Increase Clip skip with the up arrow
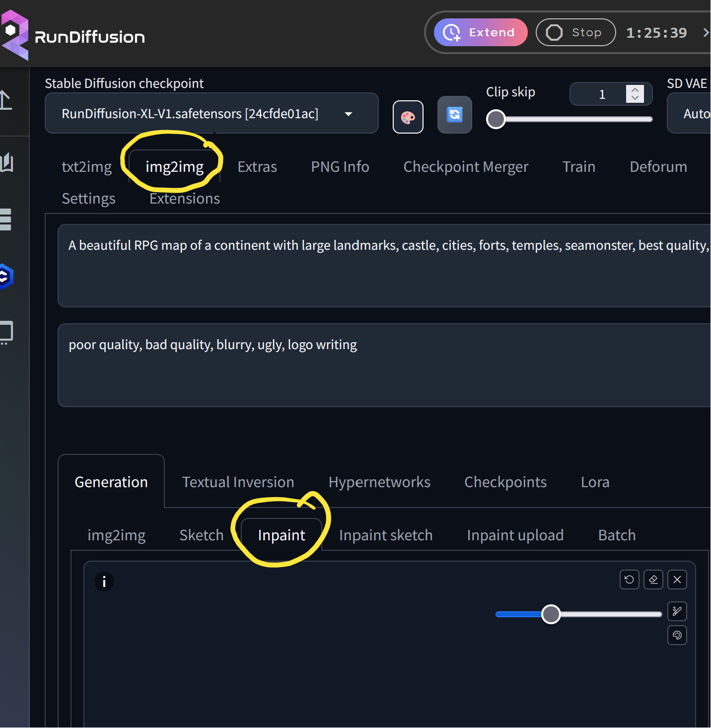Screen dimensions: 711x728 point(635,90)
